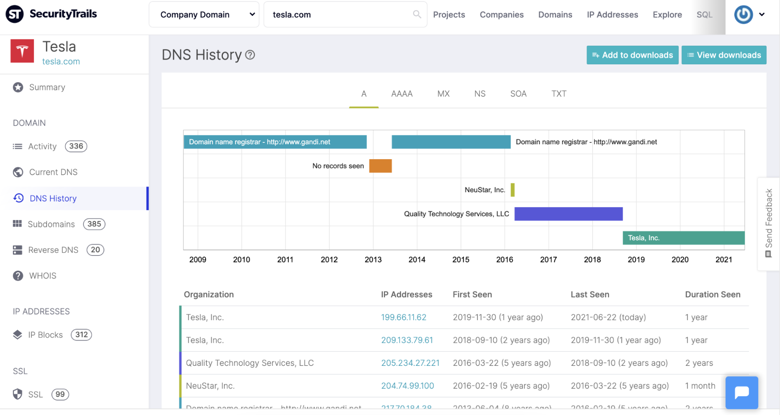The image size is (780, 415).
Task: Click the Send Feedback side tab
Action: [769, 224]
